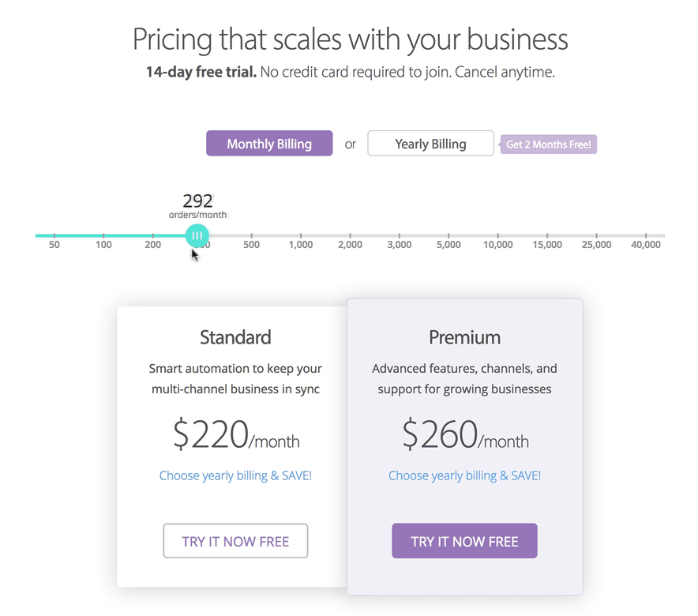Screen dimensions: 698x616
Task: Click the teal slider handle
Action: point(197,235)
